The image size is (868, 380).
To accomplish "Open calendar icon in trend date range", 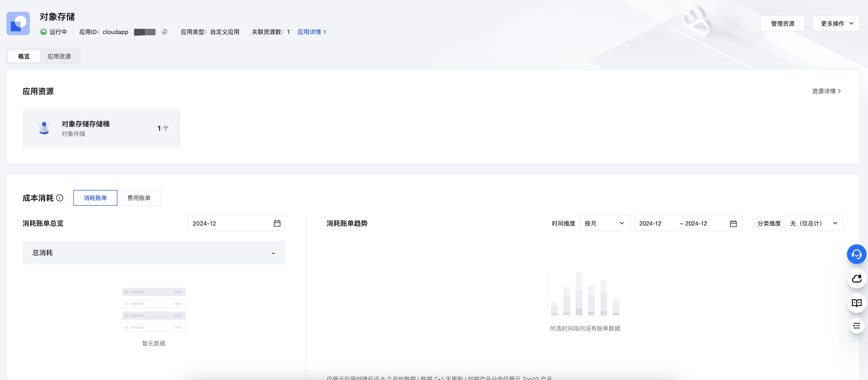I will [733, 224].
